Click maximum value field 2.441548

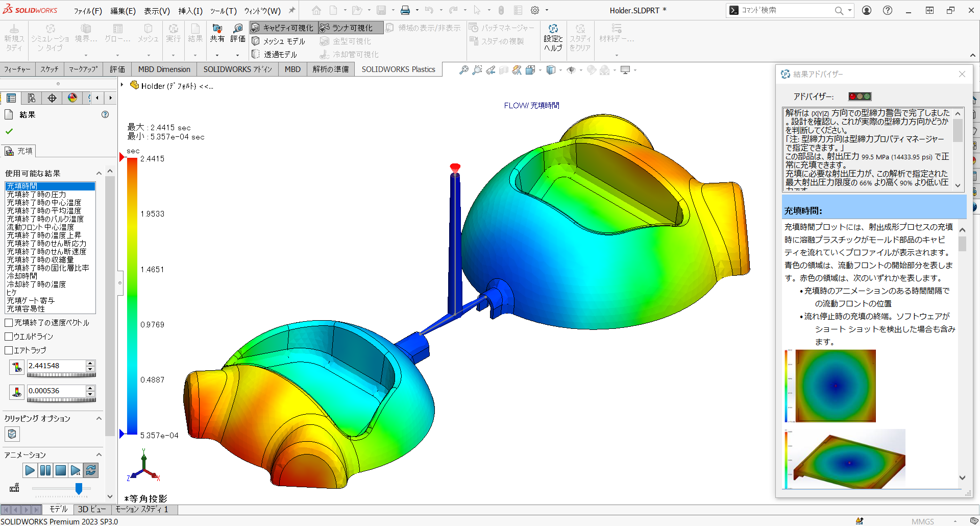[x=56, y=366]
